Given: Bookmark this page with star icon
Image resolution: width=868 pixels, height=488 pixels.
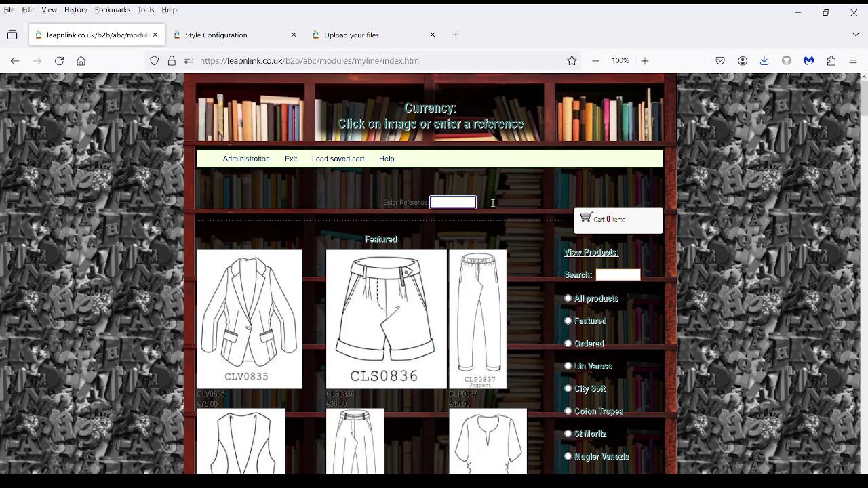Looking at the screenshot, I should pyautogui.click(x=572, y=61).
